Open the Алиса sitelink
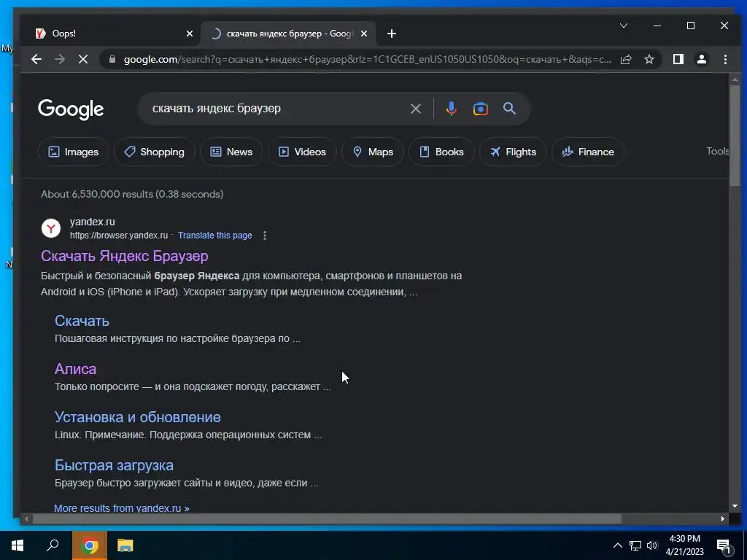This screenshot has height=560, width=747. tap(75, 368)
